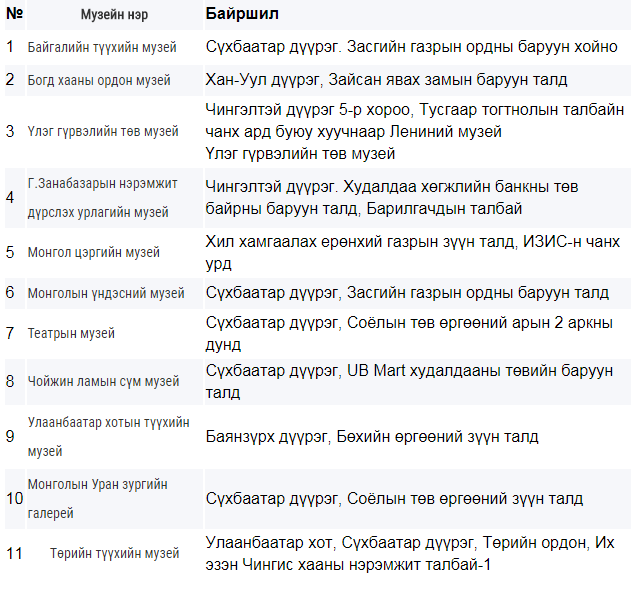The width and height of the screenshot is (641, 604).
Task: Click location text for Хан-Уул дүүрэг, Зайсан
Action: pos(386,80)
